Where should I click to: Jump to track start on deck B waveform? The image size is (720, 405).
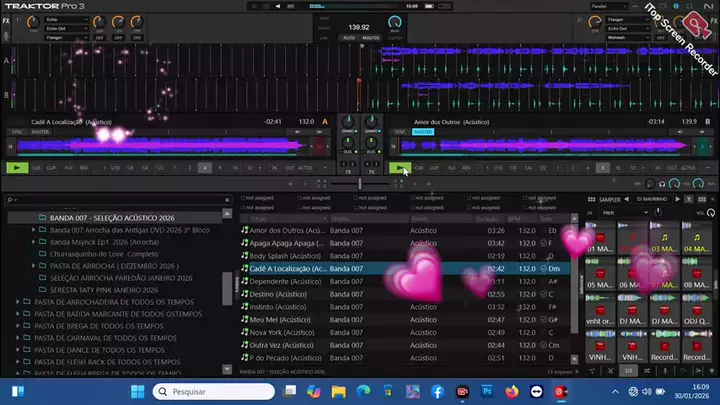coord(394,147)
